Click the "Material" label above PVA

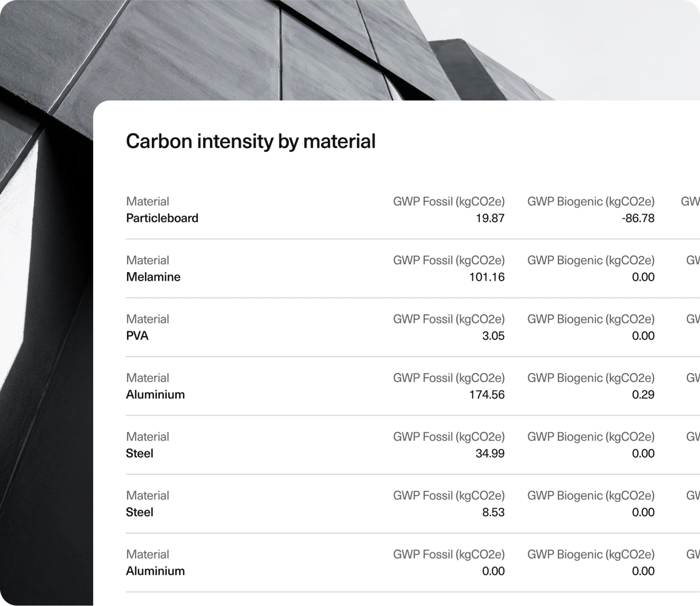[147, 319]
